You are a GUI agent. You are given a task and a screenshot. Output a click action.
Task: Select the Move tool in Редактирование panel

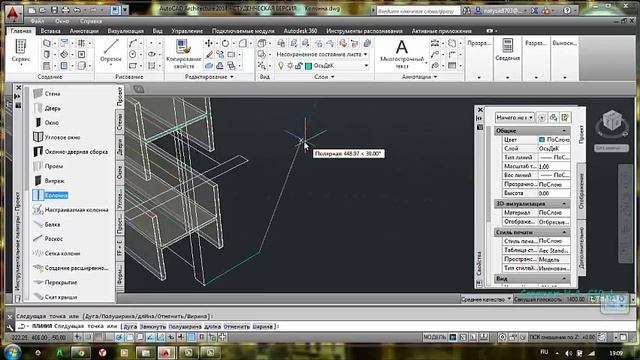tap(209, 43)
